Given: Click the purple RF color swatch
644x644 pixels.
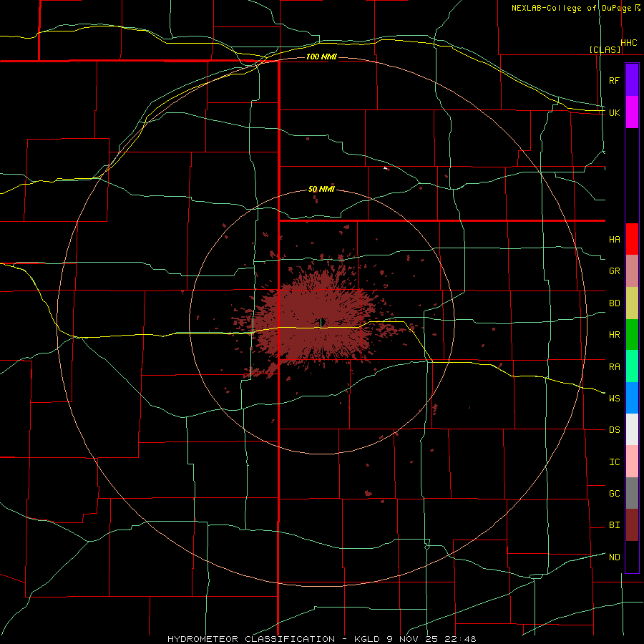Looking at the screenshot, I should [632, 80].
